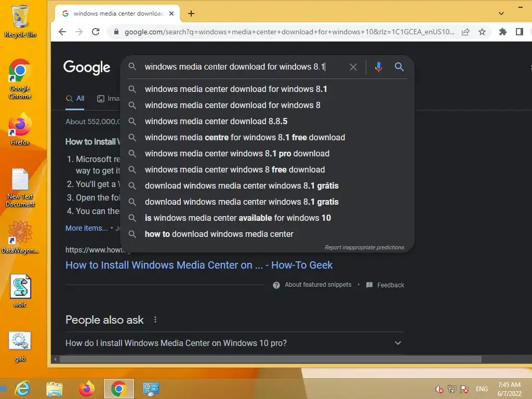
Task: Bookmark this page with star icon
Action: tap(482, 32)
